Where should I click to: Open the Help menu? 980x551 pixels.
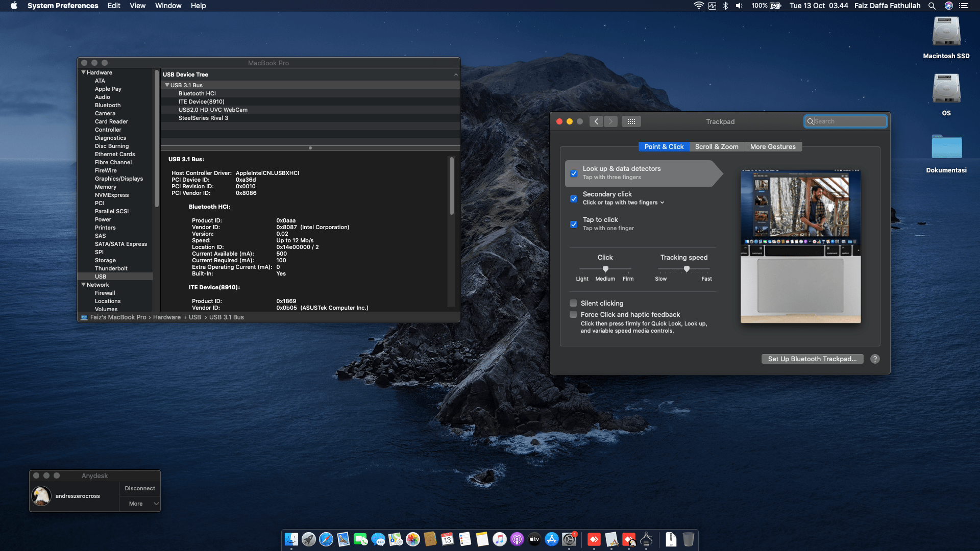click(x=198, y=6)
